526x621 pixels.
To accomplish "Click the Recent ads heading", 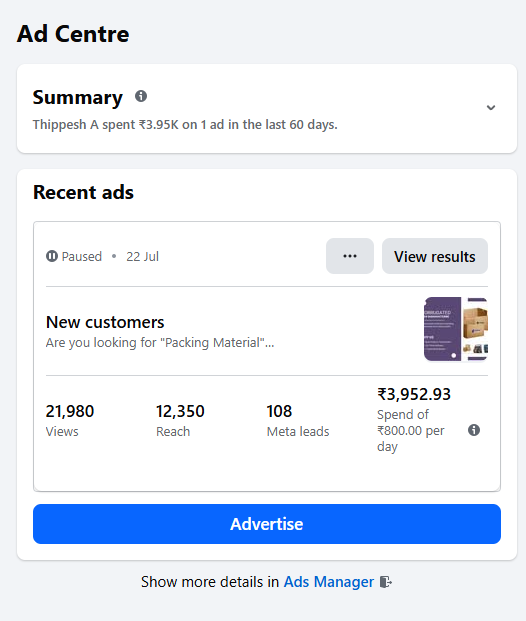I will point(84,192).
